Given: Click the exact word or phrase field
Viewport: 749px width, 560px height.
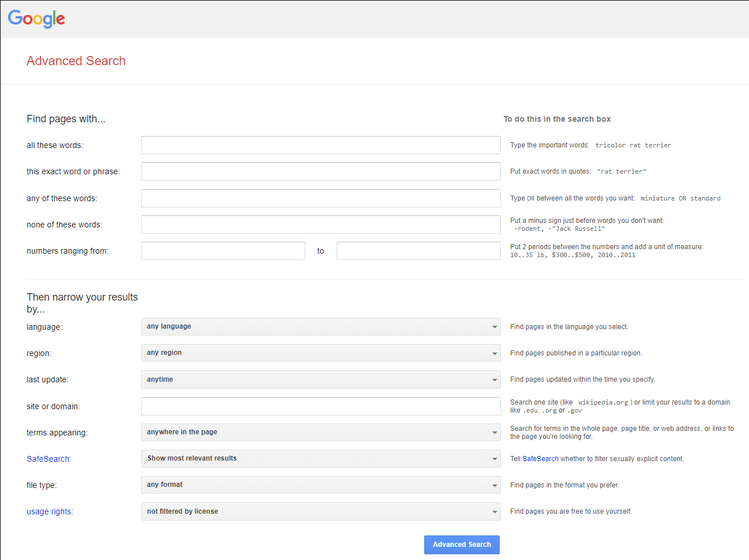Looking at the screenshot, I should pyautogui.click(x=320, y=171).
